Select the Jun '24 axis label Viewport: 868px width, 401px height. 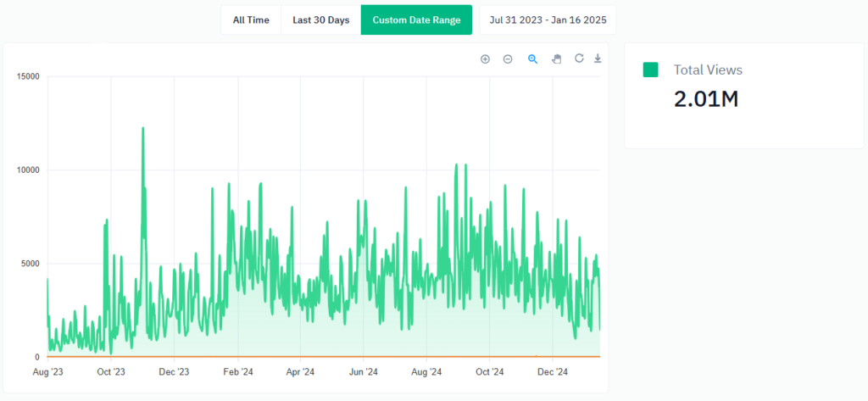point(363,371)
